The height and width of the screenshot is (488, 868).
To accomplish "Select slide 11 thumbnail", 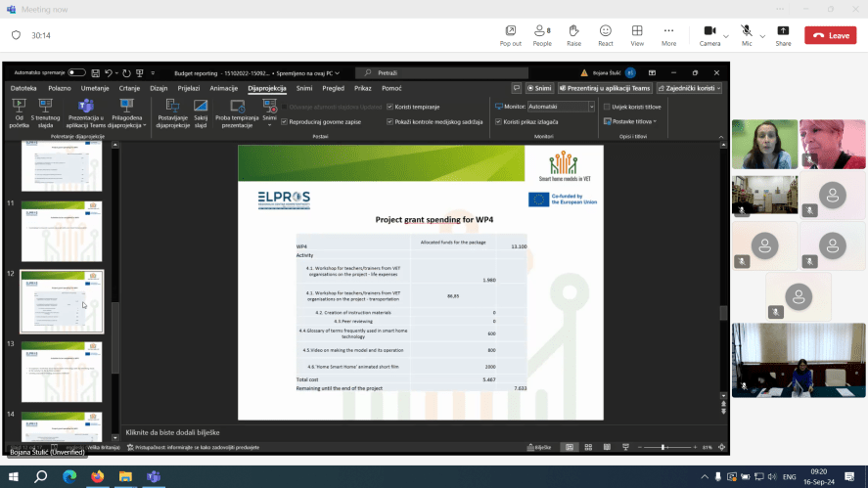I will [62, 231].
